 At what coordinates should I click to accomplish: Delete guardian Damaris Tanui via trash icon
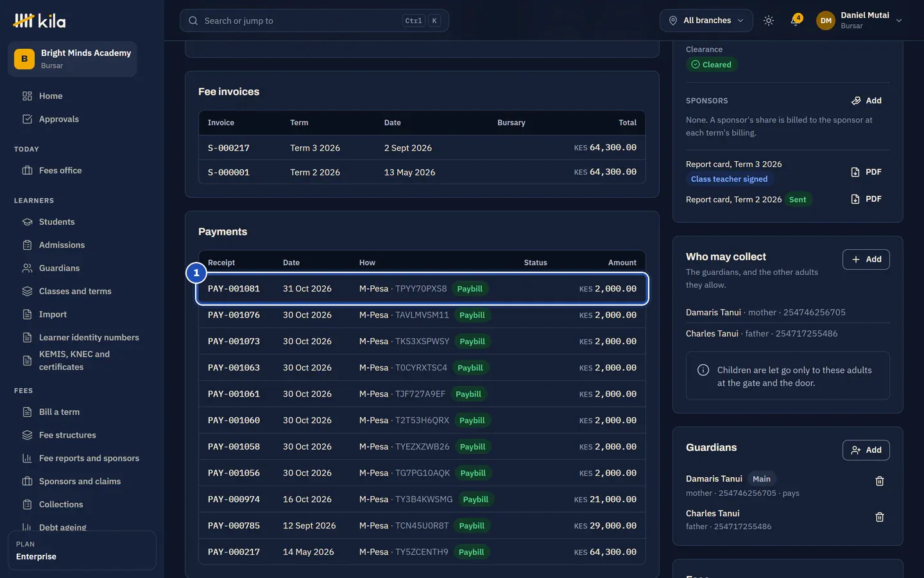coord(880,481)
